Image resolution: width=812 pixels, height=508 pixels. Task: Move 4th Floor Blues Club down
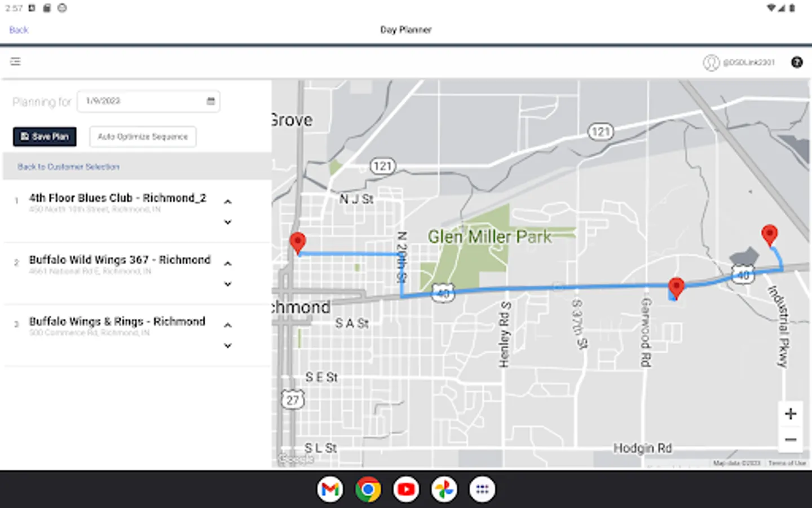[228, 222]
